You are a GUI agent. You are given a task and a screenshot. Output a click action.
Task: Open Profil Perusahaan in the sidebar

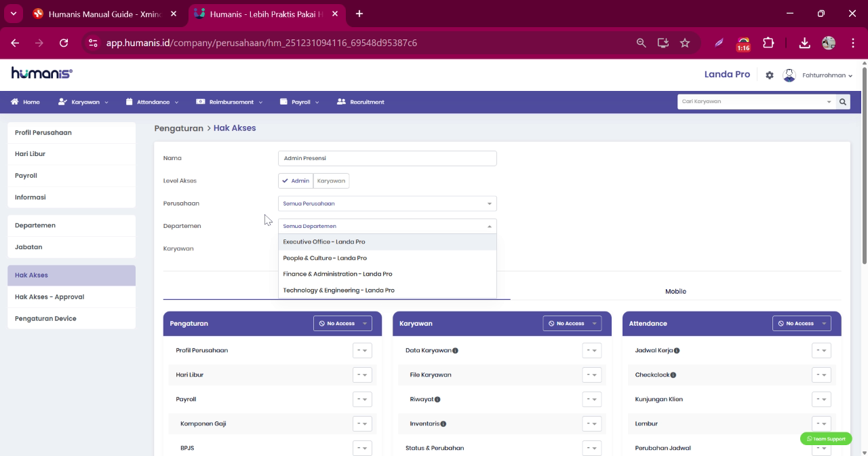pos(71,133)
